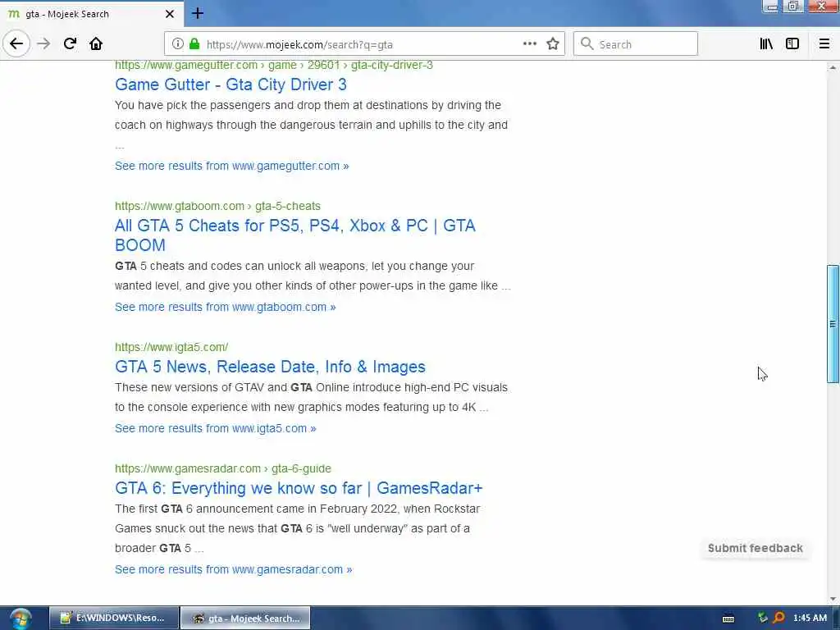See more results from www.gamesradar.com
840x630 pixels.
pyautogui.click(x=233, y=569)
